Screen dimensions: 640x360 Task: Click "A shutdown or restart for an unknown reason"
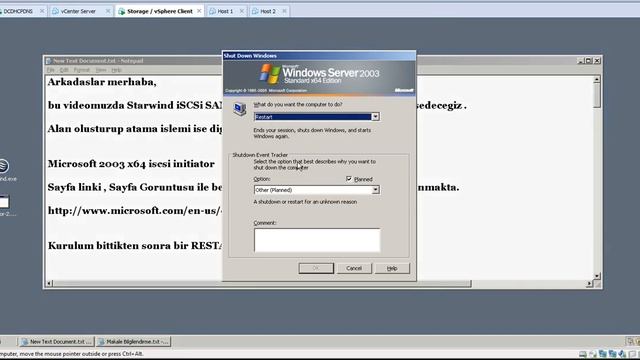click(305, 202)
